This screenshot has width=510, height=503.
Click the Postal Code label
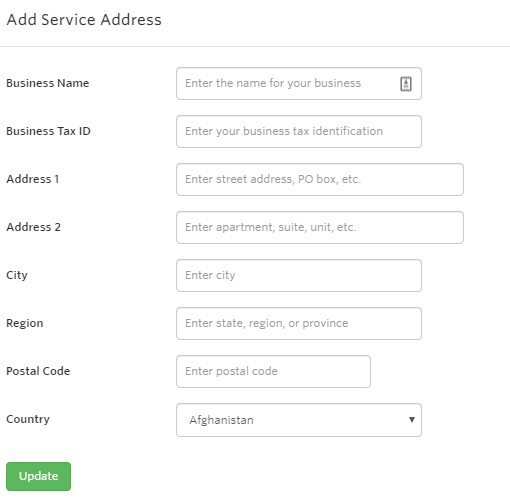[38, 371]
